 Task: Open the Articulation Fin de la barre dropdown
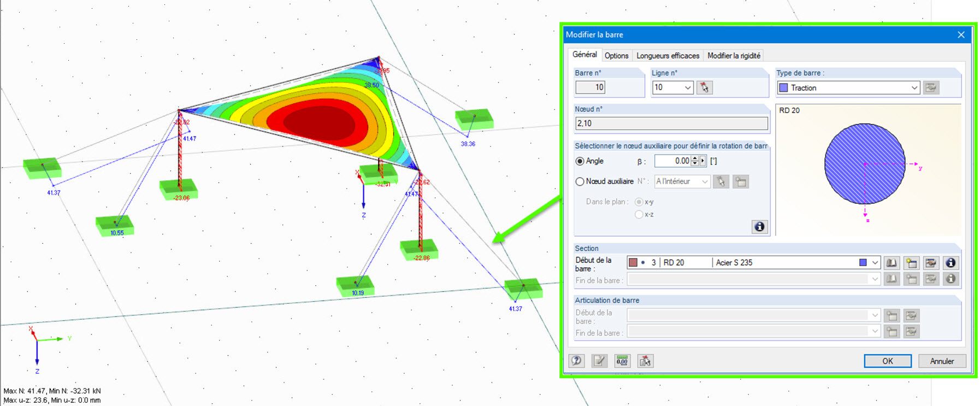tap(875, 332)
